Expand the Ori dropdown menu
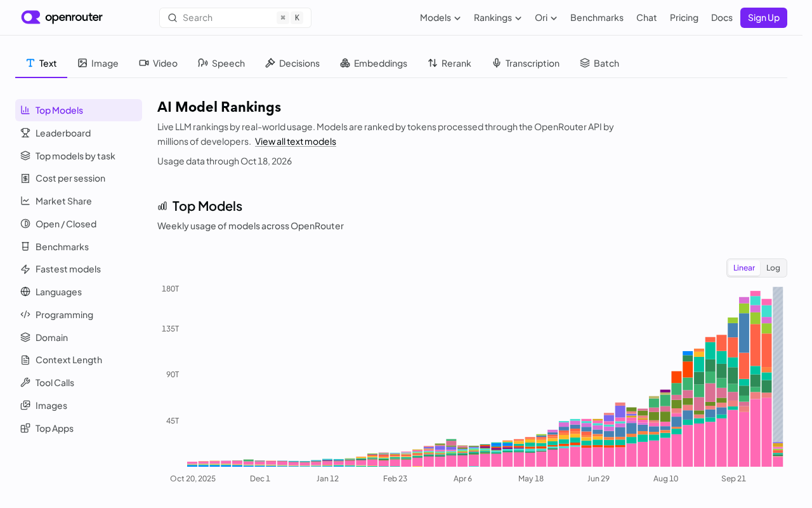812x508 pixels. click(546, 18)
